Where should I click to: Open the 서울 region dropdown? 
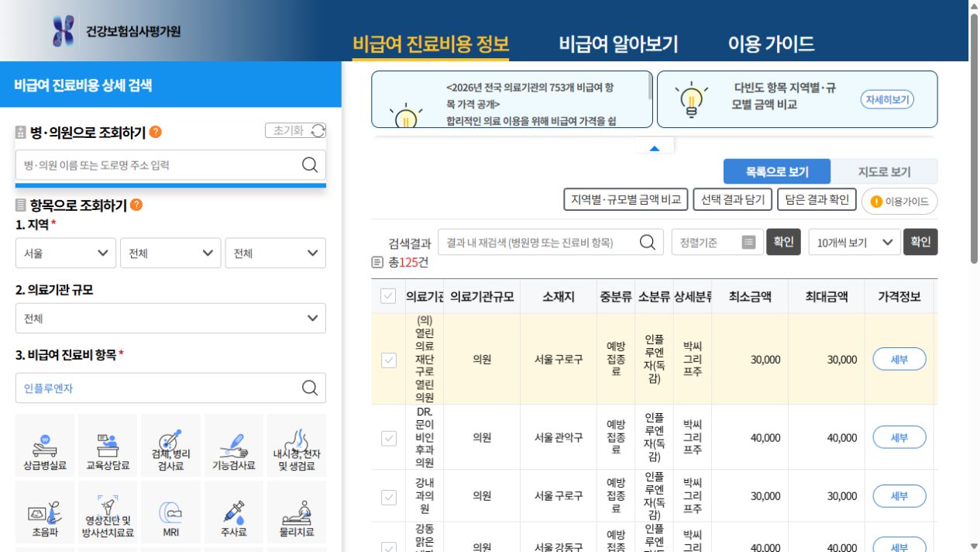[66, 253]
